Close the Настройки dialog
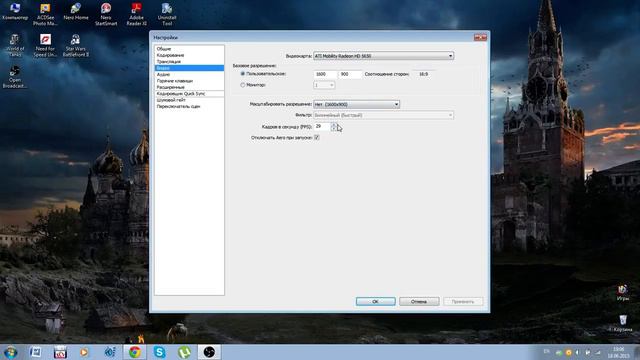The image size is (640, 360). (x=480, y=38)
